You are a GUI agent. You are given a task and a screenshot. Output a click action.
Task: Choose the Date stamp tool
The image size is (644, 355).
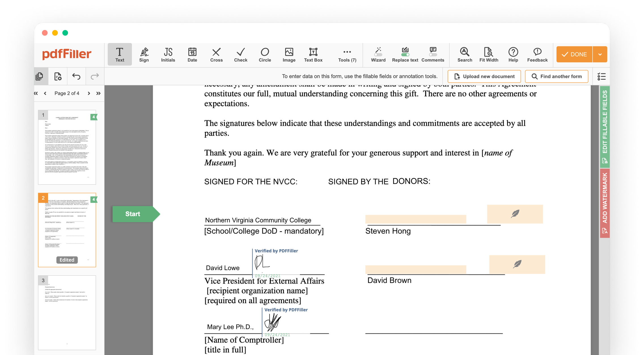pos(192,54)
